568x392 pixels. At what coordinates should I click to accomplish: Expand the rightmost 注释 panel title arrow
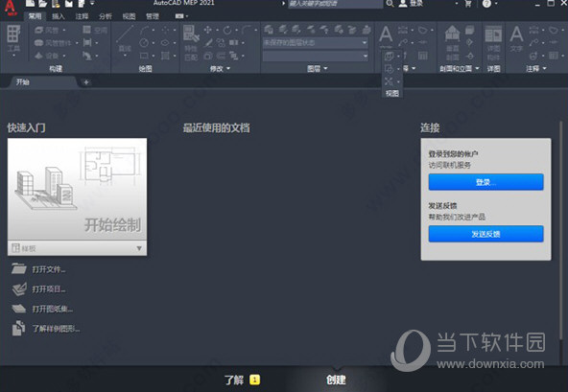tap(545, 68)
